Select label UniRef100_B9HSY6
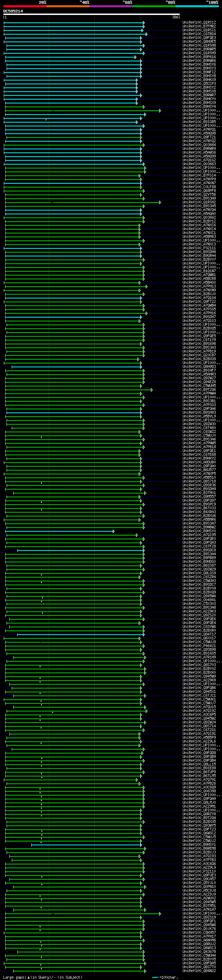 coord(199,64)
